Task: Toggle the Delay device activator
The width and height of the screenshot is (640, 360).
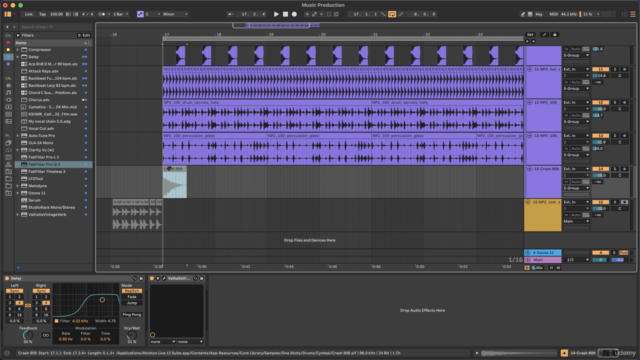Action: [7, 278]
